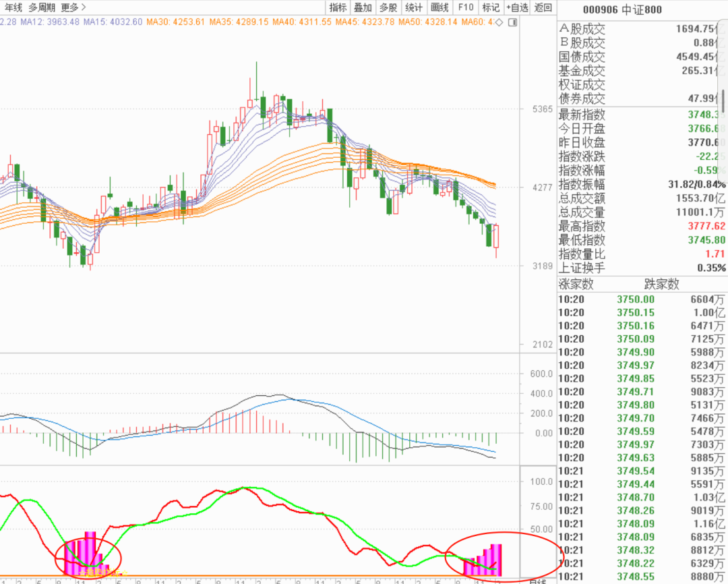This screenshot has width=728, height=584.
Task: Click the 国债成交 row
Action: point(642,57)
